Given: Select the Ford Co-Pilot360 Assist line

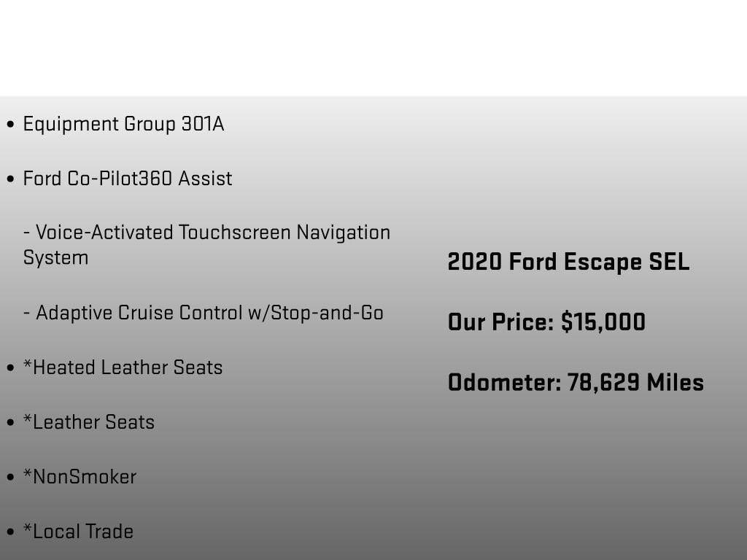Looking at the screenshot, I should [128, 179].
